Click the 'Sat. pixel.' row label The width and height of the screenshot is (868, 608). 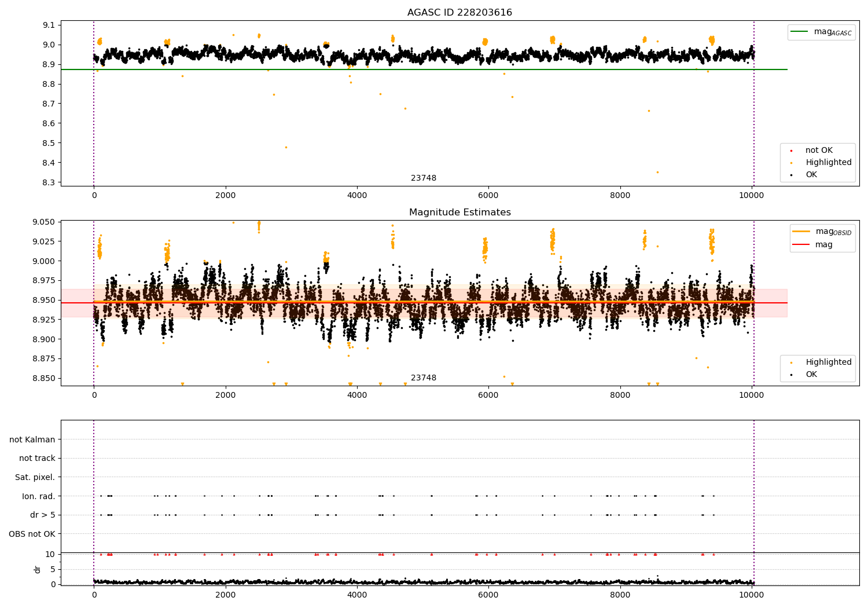pos(35,477)
